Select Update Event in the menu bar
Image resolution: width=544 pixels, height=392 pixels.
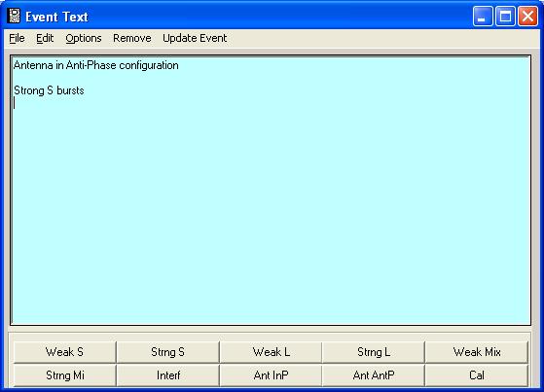click(x=195, y=38)
